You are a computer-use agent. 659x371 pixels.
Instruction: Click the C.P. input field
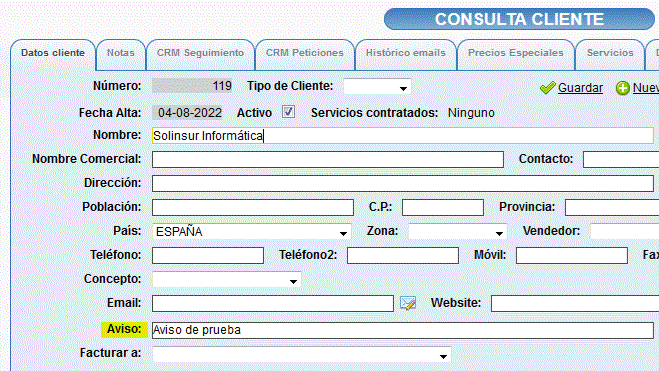click(x=443, y=208)
